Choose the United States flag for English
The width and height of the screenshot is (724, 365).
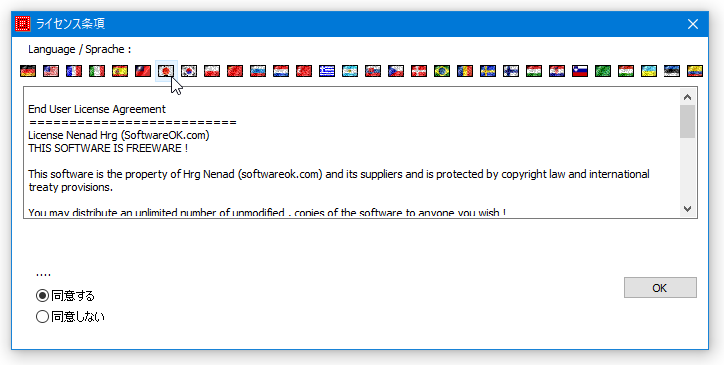click(x=51, y=71)
